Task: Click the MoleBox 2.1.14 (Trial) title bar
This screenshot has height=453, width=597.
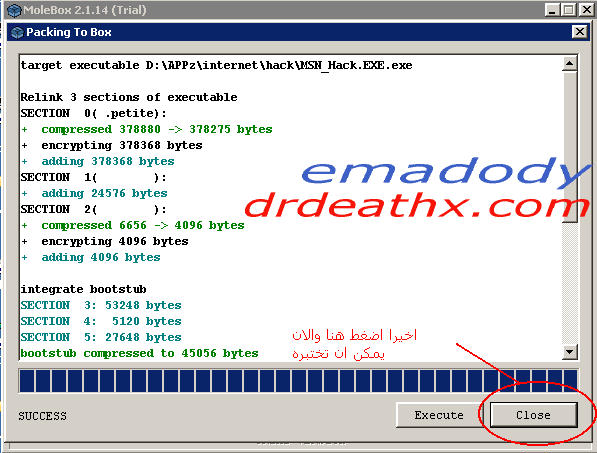Action: click(x=298, y=10)
